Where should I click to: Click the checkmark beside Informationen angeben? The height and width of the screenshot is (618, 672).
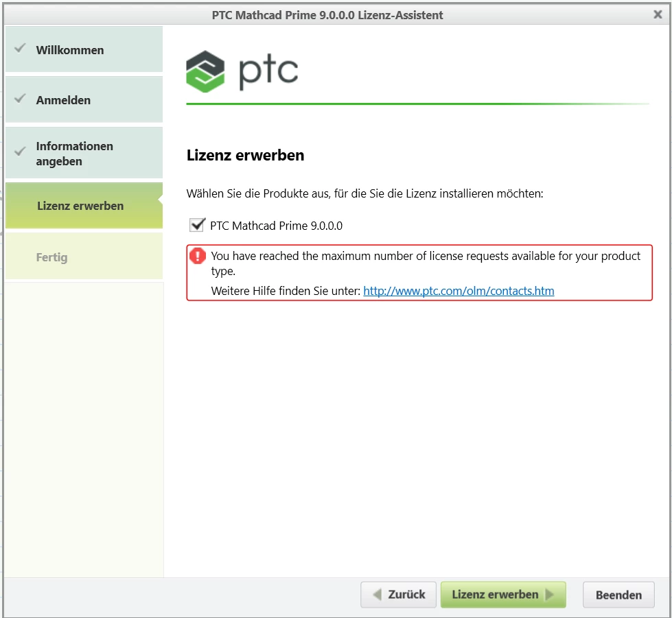click(20, 151)
